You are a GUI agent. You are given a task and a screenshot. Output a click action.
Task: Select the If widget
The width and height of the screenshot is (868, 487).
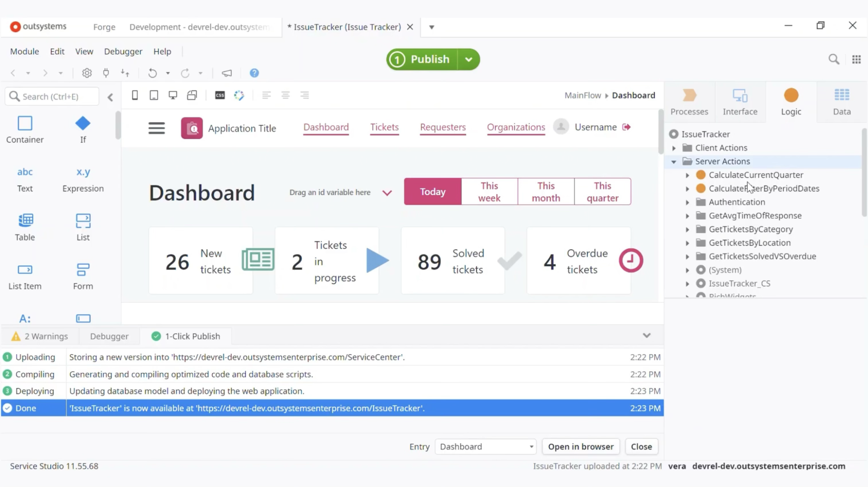click(83, 129)
